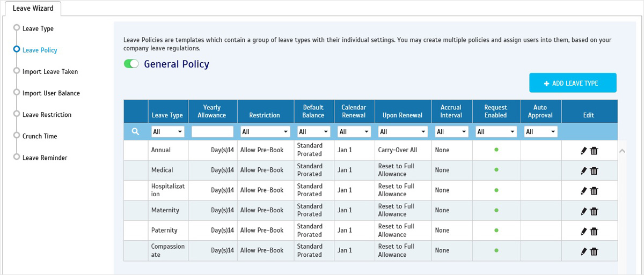The width and height of the screenshot is (644, 275).
Task: Edit the Hospitalization row pencil icon
Action: (584, 190)
